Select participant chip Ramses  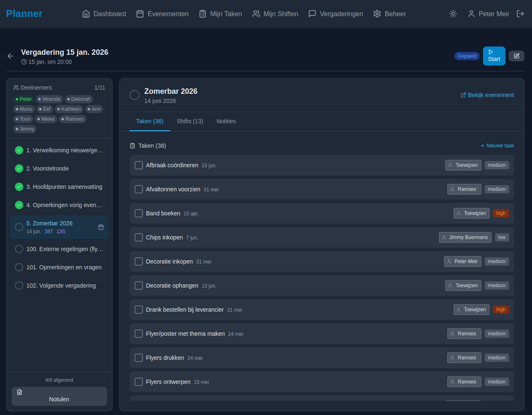point(73,119)
